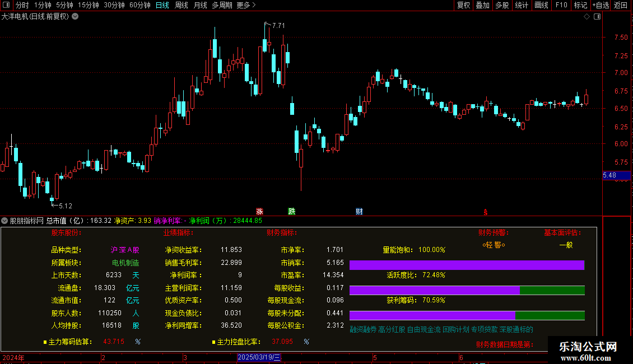Image resolution: width=633 pixels, height=364 pixels.
Task: Click the 市盈率 value 14.354
Action: click(x=333, y=275)
